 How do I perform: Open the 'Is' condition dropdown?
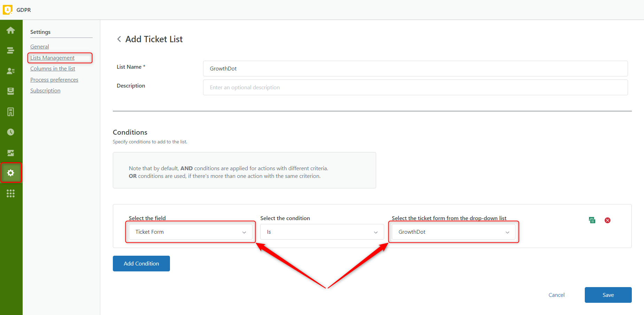point(322,232)
